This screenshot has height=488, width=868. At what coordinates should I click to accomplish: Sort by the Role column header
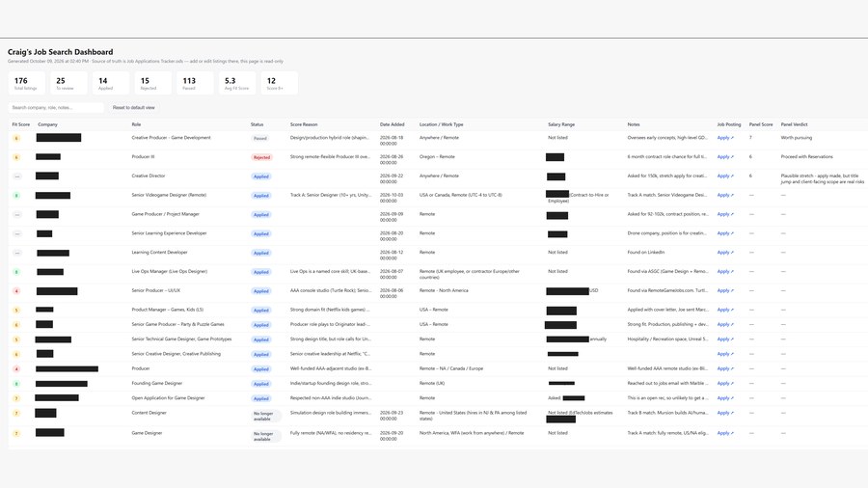pyautogui.click(x=136, y=124)
